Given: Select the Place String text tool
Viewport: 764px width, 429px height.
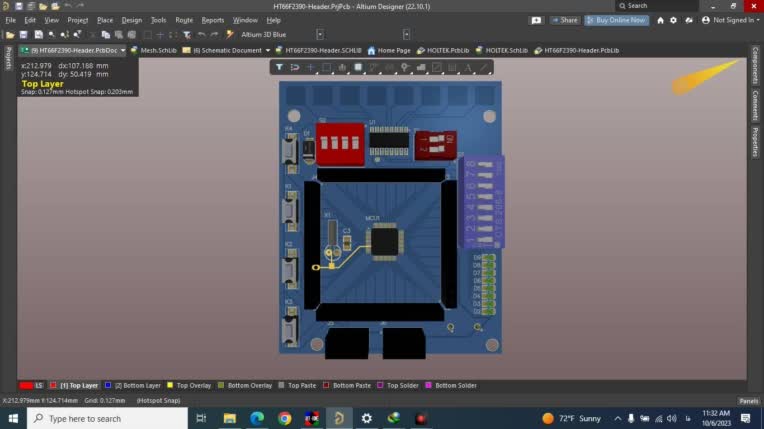Looking at the screenshot, I should click(x=468, y=68).
